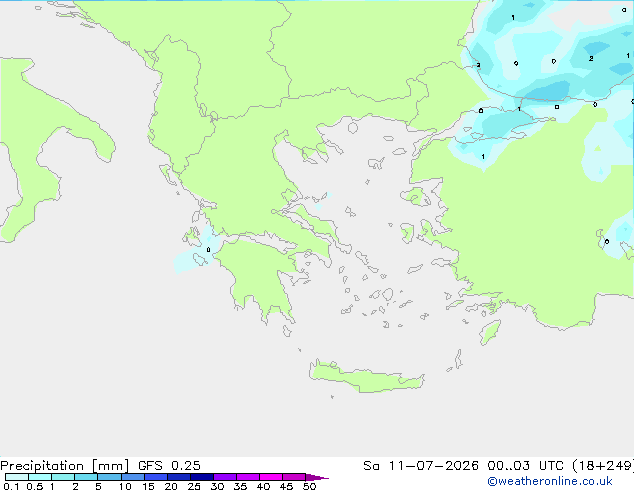This screenshot has width=634, height=490.
Task: Select the 5–10 mm legend swatch
Action: [x=110, y=477]
